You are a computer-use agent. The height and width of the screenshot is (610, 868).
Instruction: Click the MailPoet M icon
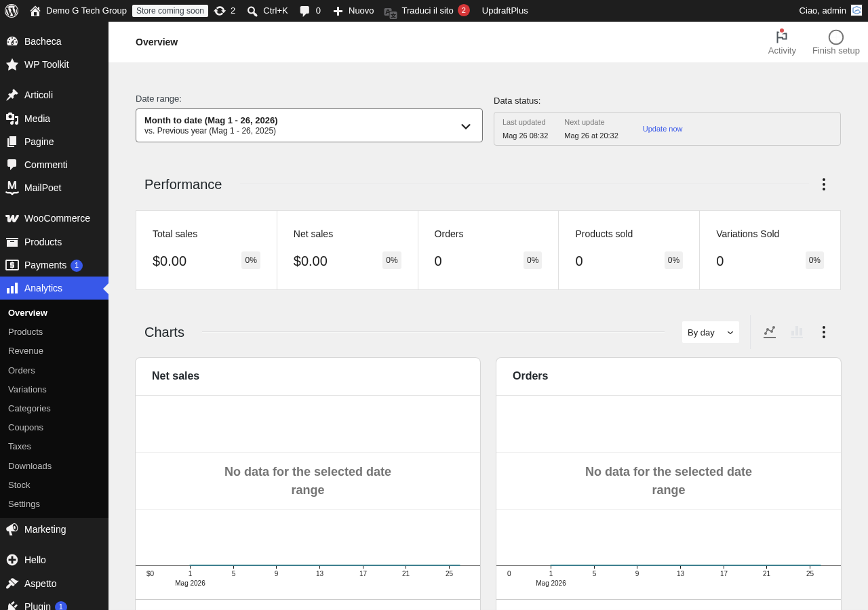pos(12,187)
